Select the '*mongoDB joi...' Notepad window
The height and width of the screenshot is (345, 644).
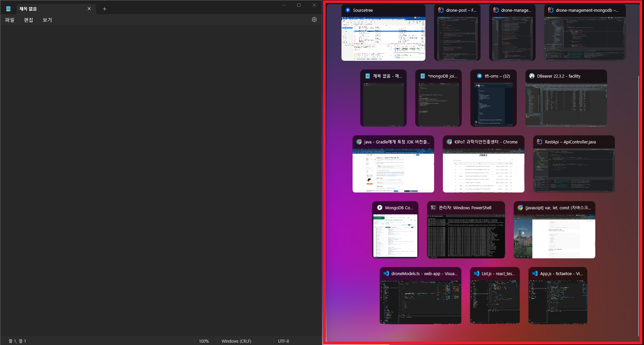tap(439, 98)
